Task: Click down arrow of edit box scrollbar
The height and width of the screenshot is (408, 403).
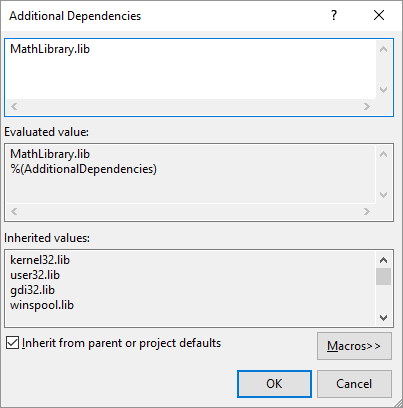Action: click(x=383, y=90)
